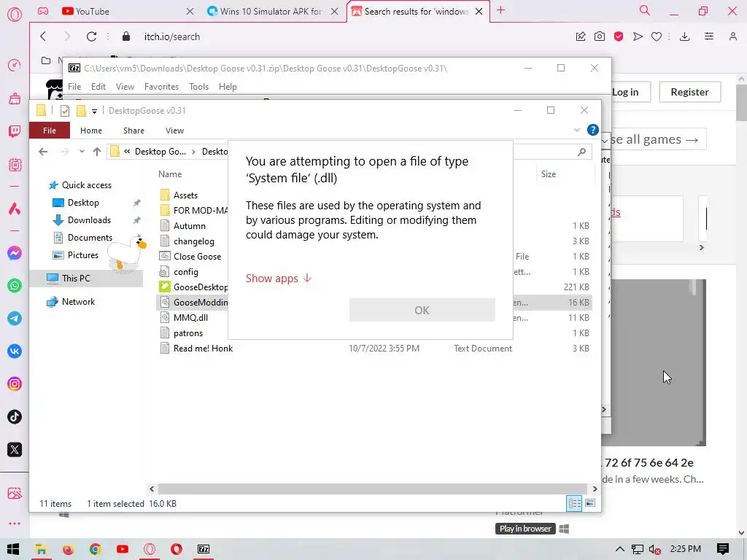Go up one folder in Explorer
The height and width of the screenshot is (560, 747).
tap(97, 152)
